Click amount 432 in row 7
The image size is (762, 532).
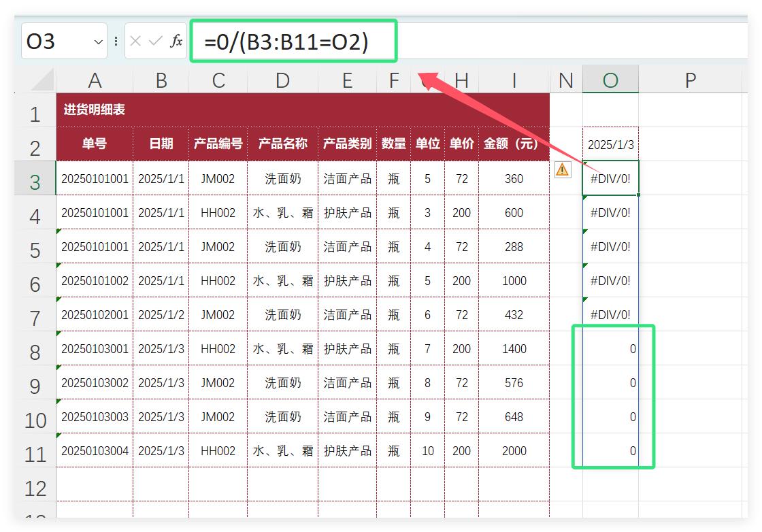tap(514, 314)
